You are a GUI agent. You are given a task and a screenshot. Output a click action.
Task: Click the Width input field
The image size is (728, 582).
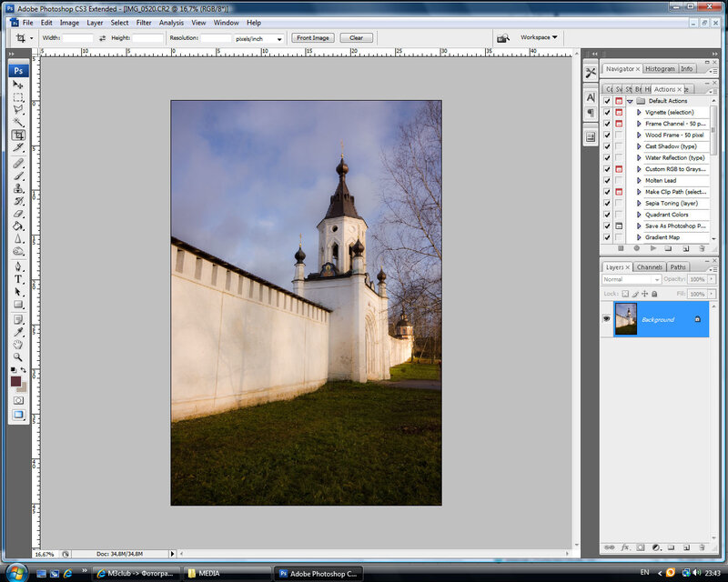pyautogui.click(x=77, y=38)
